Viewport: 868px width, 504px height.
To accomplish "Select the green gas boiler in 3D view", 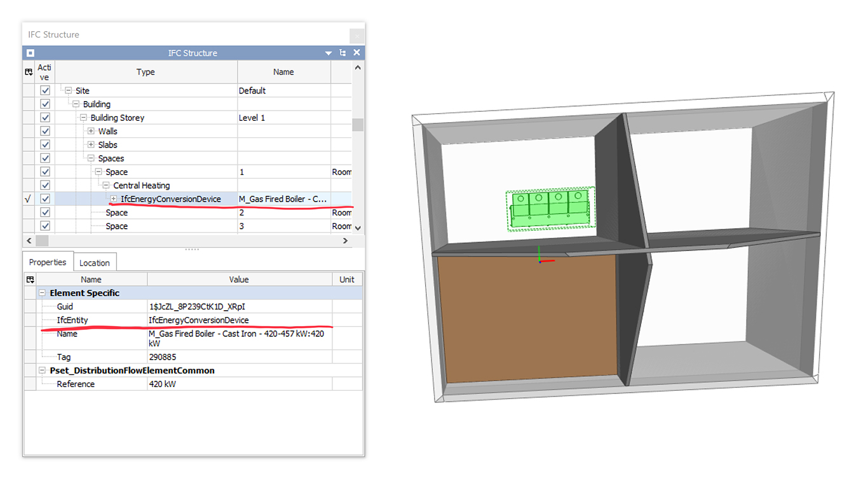I will 550,209.
